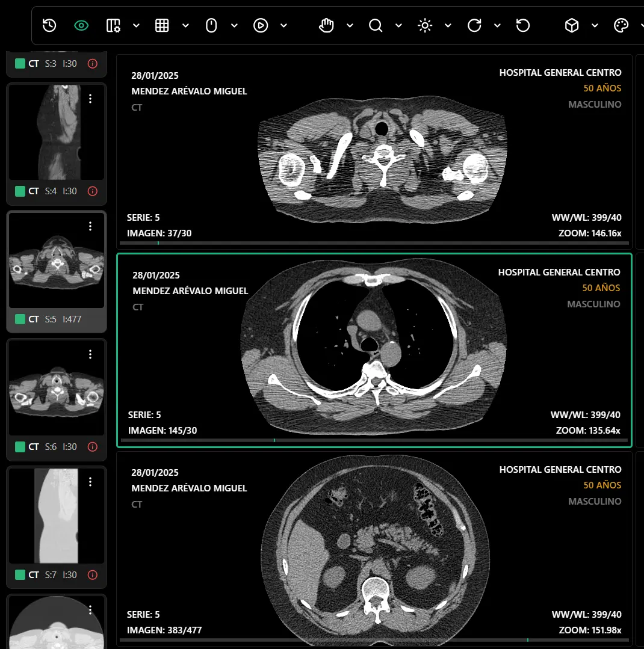Open the 3D cube rendering tool
Viewport: 644px width, 649px height.
pyautogui.click(x=572, y=26)
